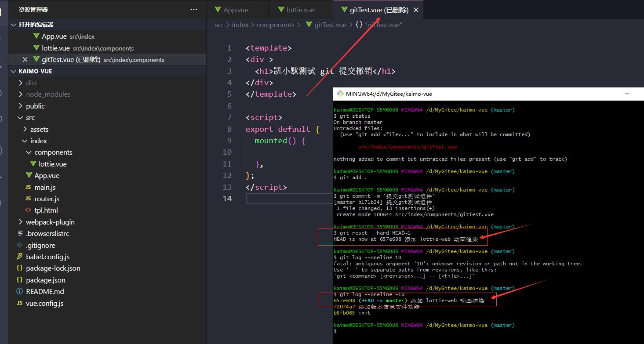Open package.json file
The width and height of the screenshot is (644, 344).
pos(107,280)
